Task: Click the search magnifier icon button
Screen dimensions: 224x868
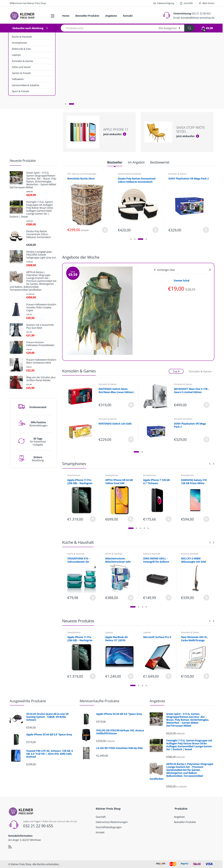Action: click(189, 28)
